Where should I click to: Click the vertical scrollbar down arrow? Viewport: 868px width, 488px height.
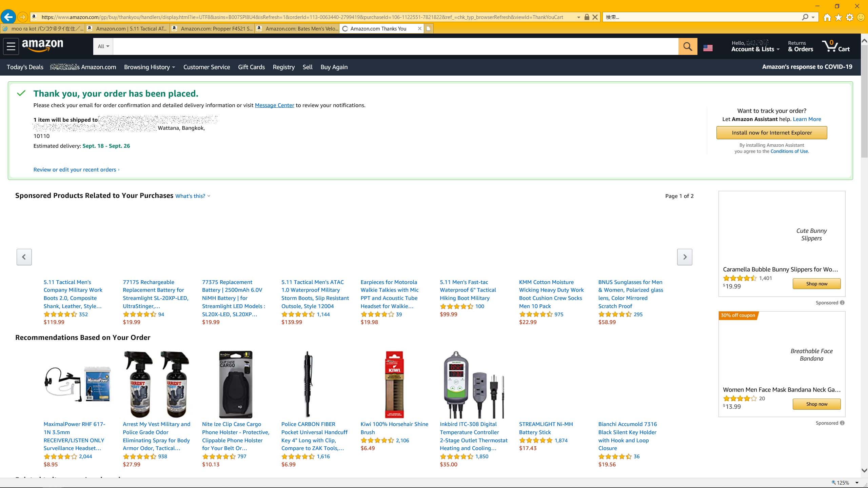[864, 470]
